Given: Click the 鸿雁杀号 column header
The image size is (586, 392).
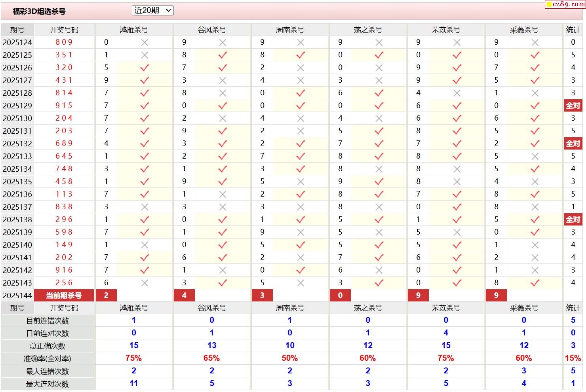Looking at the screenshot, I should click(134, 30).
